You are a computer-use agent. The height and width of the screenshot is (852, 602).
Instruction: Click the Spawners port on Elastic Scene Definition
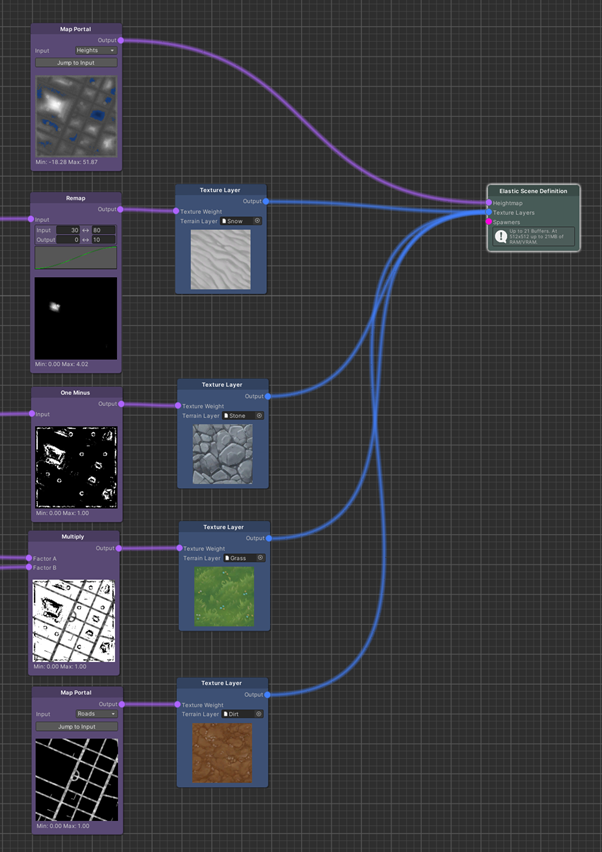pos(489,222)
